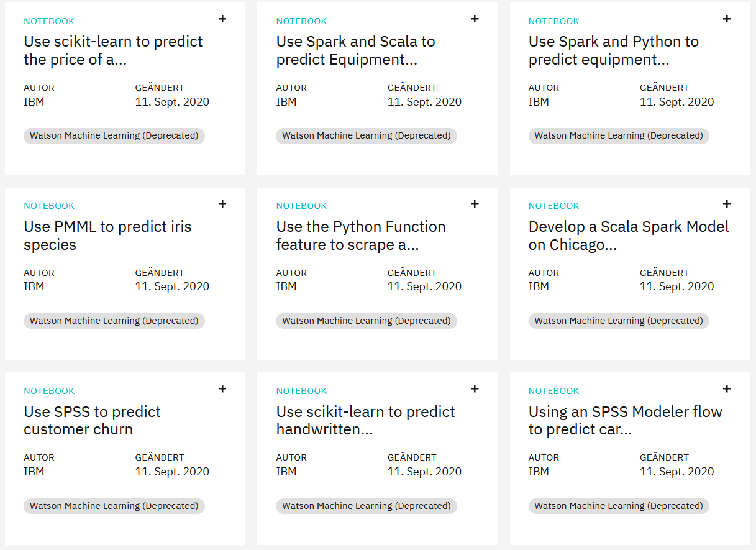Click Watson Machine Learning tag on Spark Python card
The width and height of the screenshot is (756, 550).
tap(619, 135)
